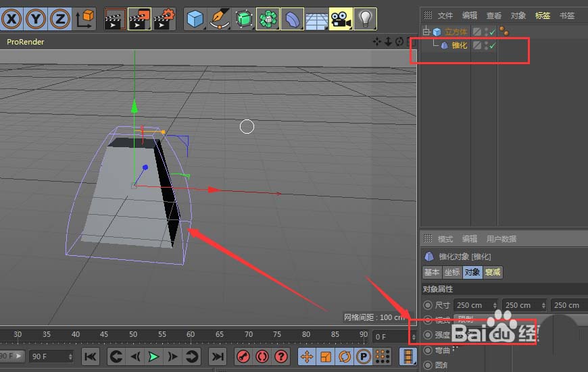Open the 用户数据 menu
588x372 pixels.
click(x=501, y=238)
